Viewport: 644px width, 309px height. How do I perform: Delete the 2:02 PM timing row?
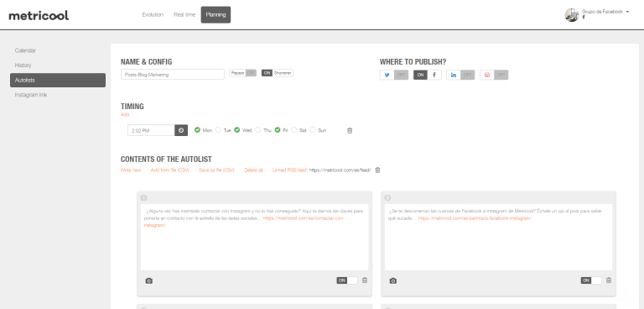[x=350, y=130]
